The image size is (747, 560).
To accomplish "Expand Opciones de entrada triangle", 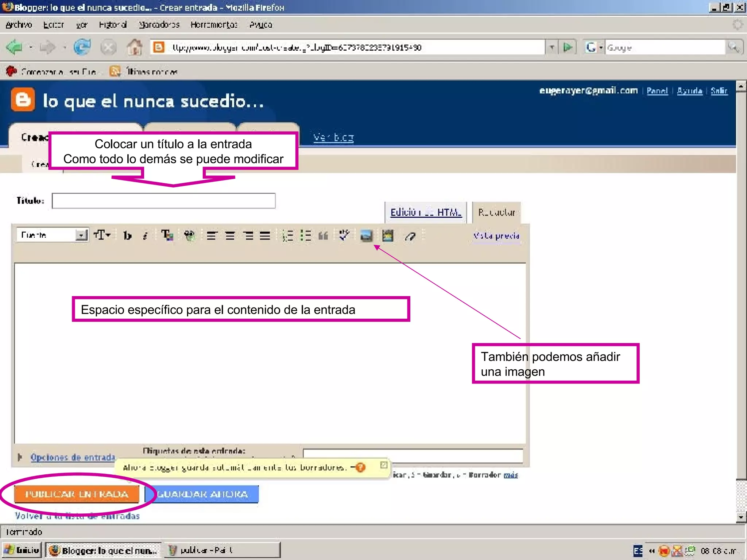I will tap(20, 457).
